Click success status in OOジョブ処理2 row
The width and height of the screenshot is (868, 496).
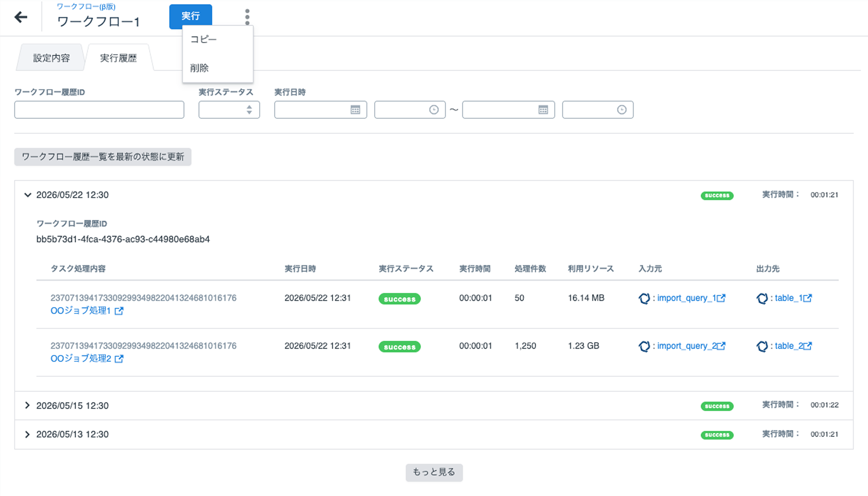[399, 346]
